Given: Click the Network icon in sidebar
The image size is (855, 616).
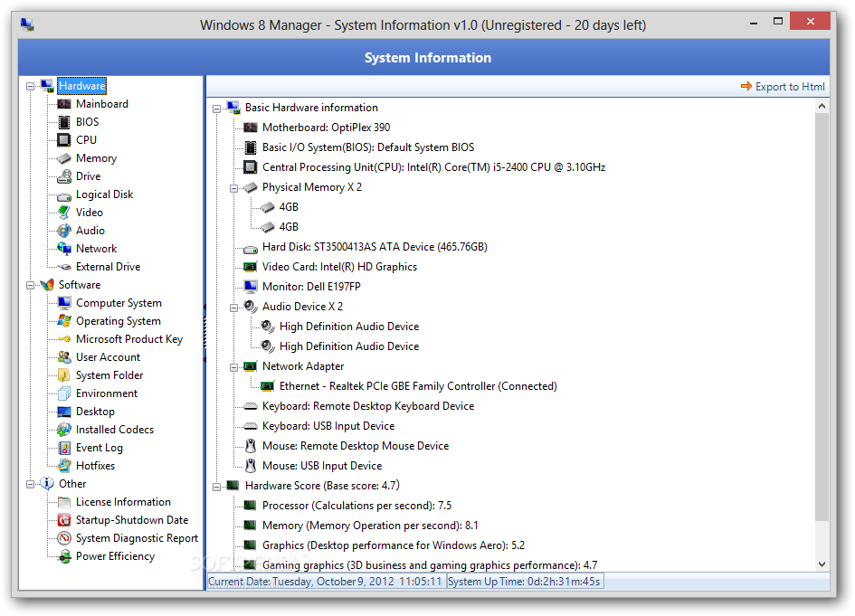Looking at the screenshot, I should pyautogui.click(x=64, y=249).
